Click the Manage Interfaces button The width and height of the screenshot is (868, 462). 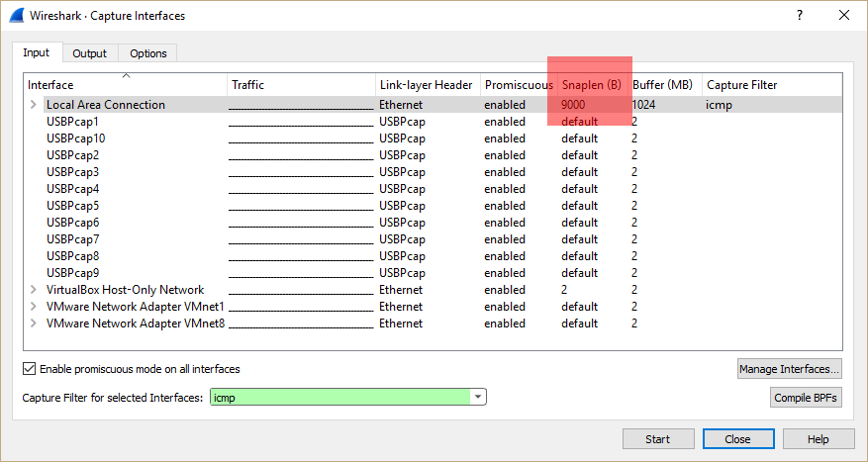click(790, 369)
